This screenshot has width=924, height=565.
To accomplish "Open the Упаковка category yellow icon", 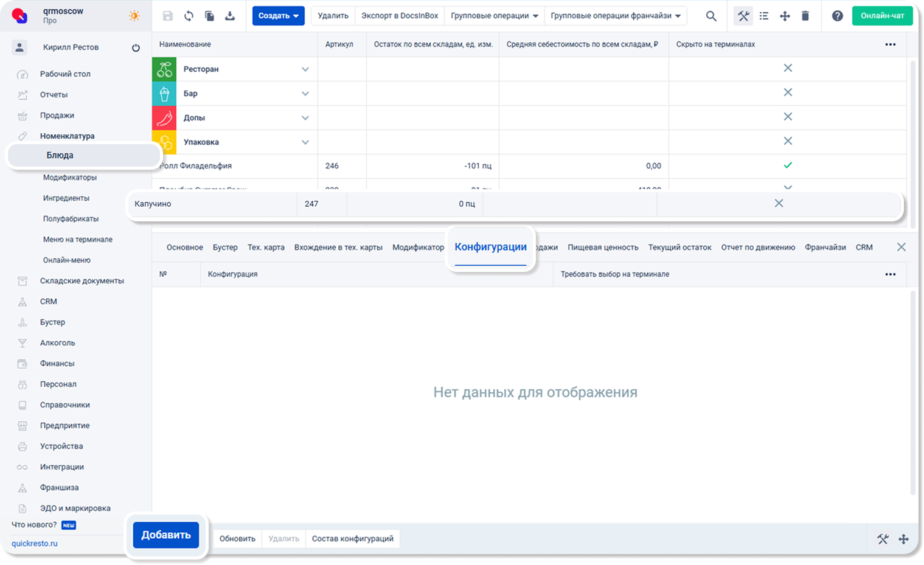I will (164, 142).
